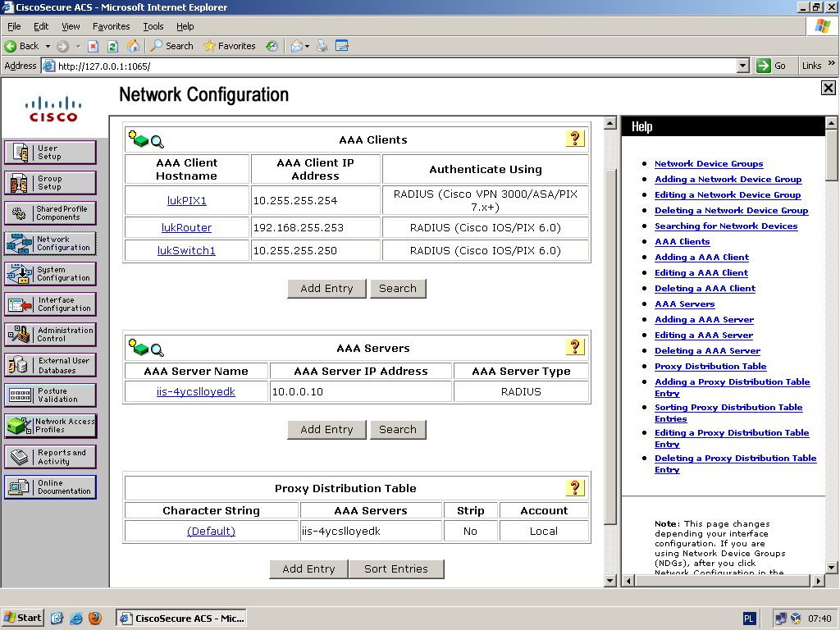Screen dimensions: 840x630
Task: Open Group Setup in the sidebar
Action: tap(50, 183)
